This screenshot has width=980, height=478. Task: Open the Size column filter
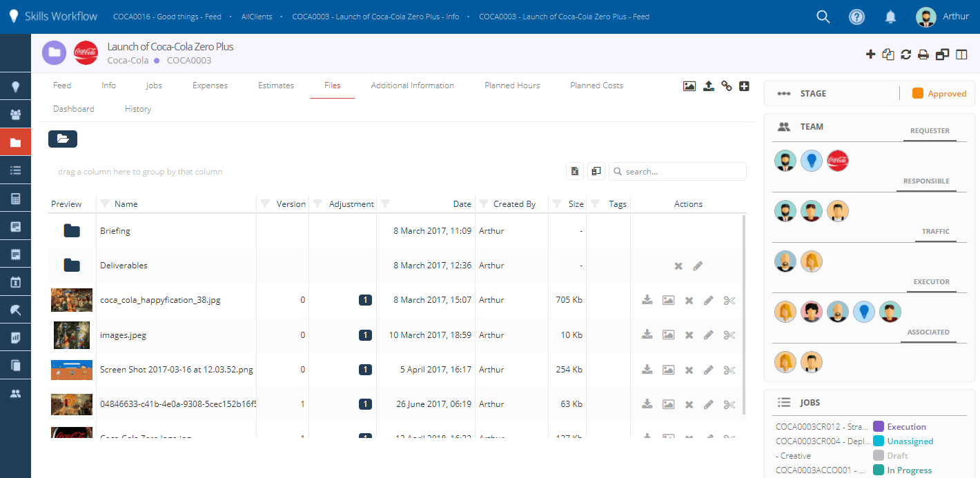click(556, 204)
